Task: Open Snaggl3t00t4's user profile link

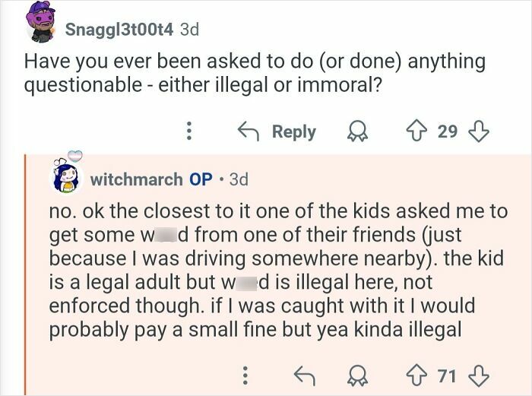Action: click(119, 30)
